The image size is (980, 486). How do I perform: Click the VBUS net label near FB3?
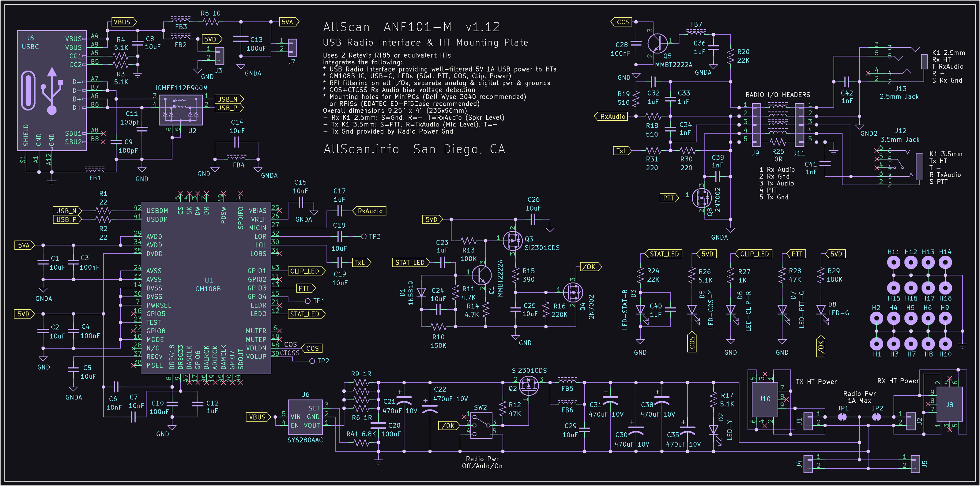(123, 22)
